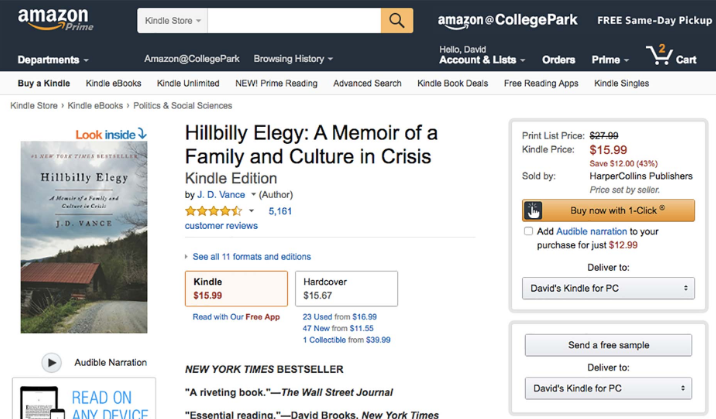This screenshot has height=419, width=716.
Task: Play the Audible Narration sample
Action: [51, 362]
